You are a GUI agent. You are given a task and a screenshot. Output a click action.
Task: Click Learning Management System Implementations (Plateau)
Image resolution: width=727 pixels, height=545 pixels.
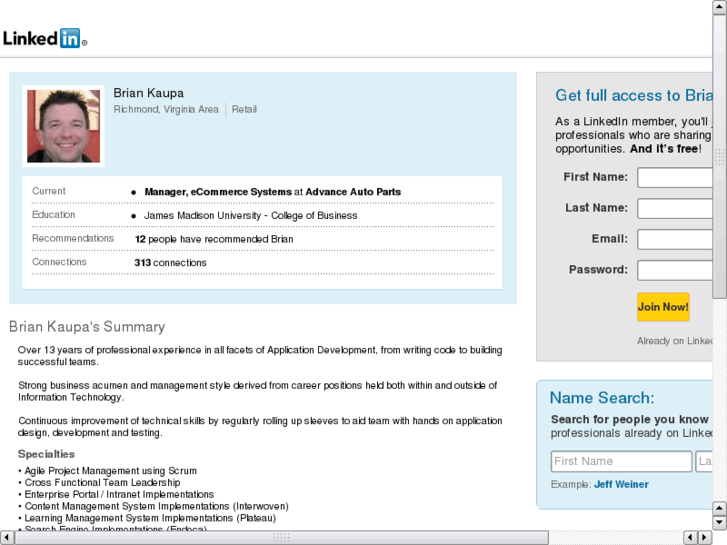[150, 518]
